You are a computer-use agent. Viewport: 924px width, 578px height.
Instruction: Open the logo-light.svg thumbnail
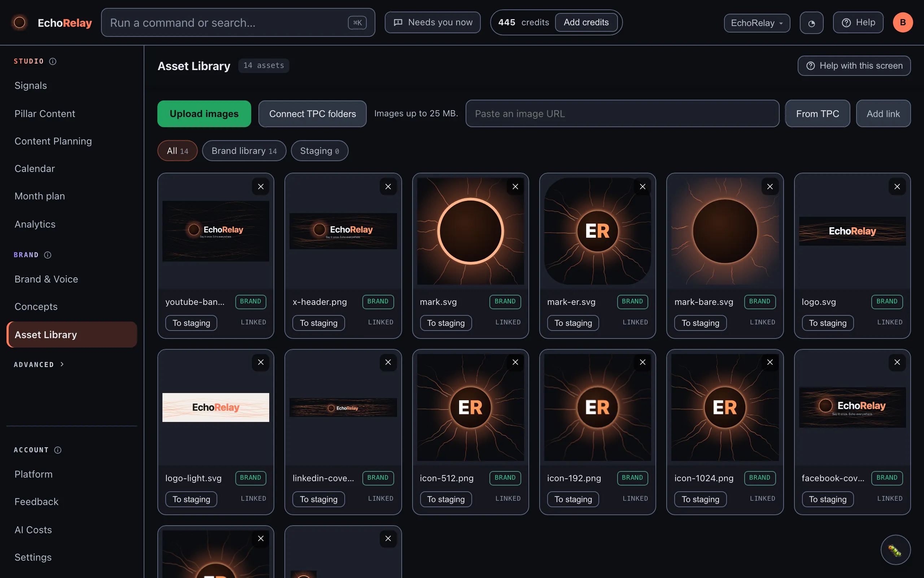click(x=216, y=407)
